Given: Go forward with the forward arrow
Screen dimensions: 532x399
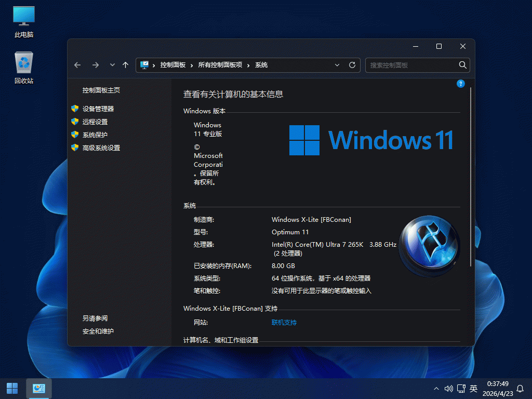Looking at the screenshot, I should (96, 65).
